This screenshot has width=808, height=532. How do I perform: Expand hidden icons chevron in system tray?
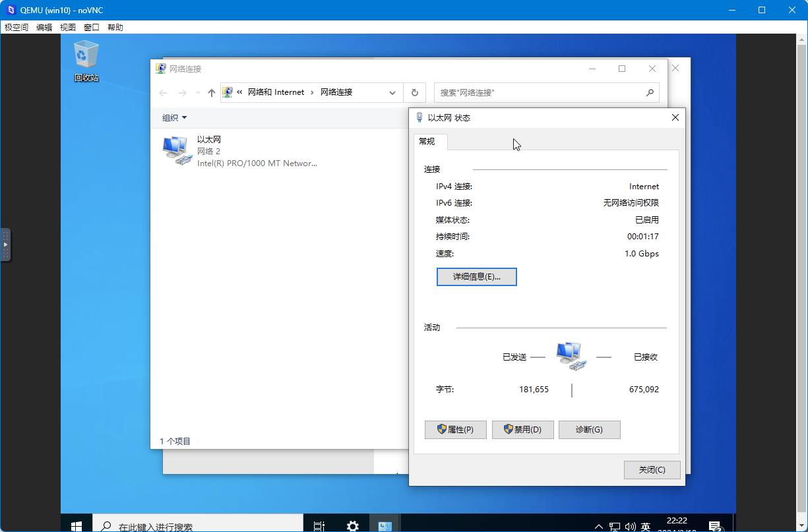[x=598, y=525]
